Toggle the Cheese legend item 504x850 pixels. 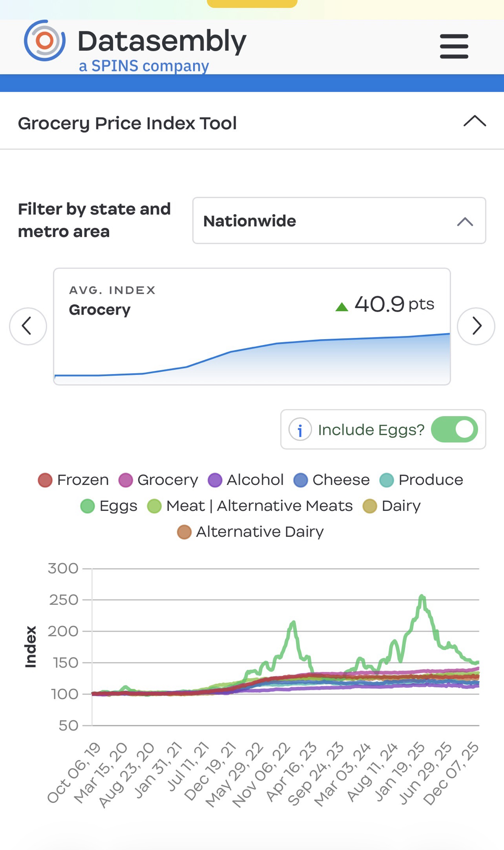point(332,480)
